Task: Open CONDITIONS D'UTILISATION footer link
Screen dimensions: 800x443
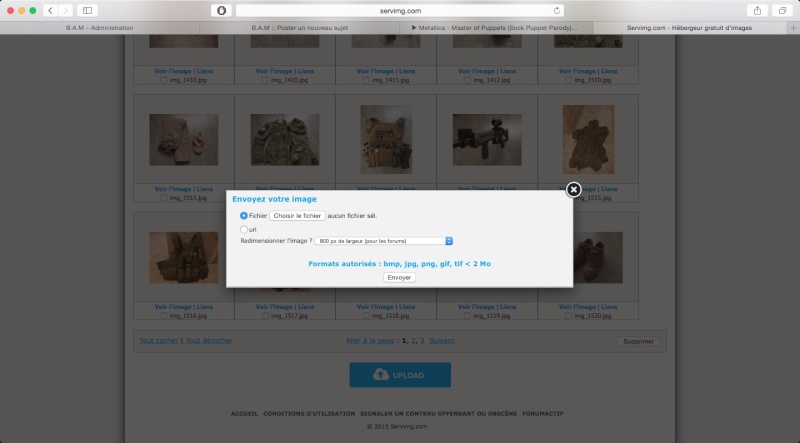Action: tap(309, 413)
